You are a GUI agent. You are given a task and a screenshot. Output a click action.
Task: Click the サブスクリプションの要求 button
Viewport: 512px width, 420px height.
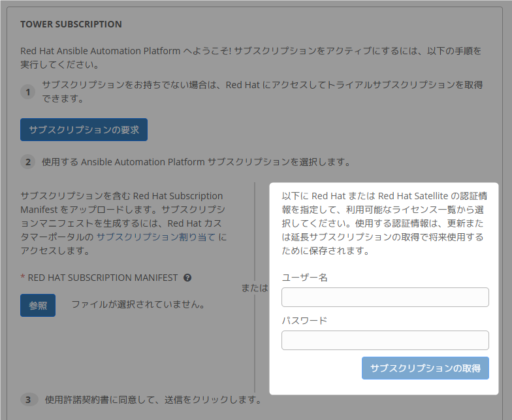(x=84, y=129)
